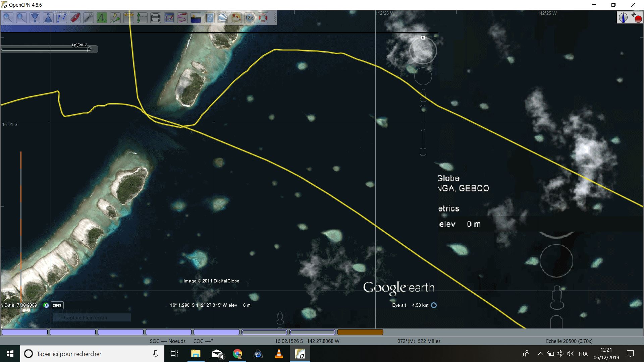
Task: Click the zoom in magnifier icon
Action: [x=8, y=18]
